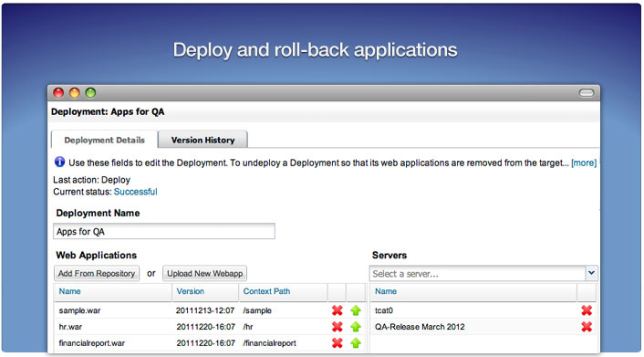The image size is (644, 357).
Task: Click the blue info icon
Action: pyautogui.click(x=59, y=162)
